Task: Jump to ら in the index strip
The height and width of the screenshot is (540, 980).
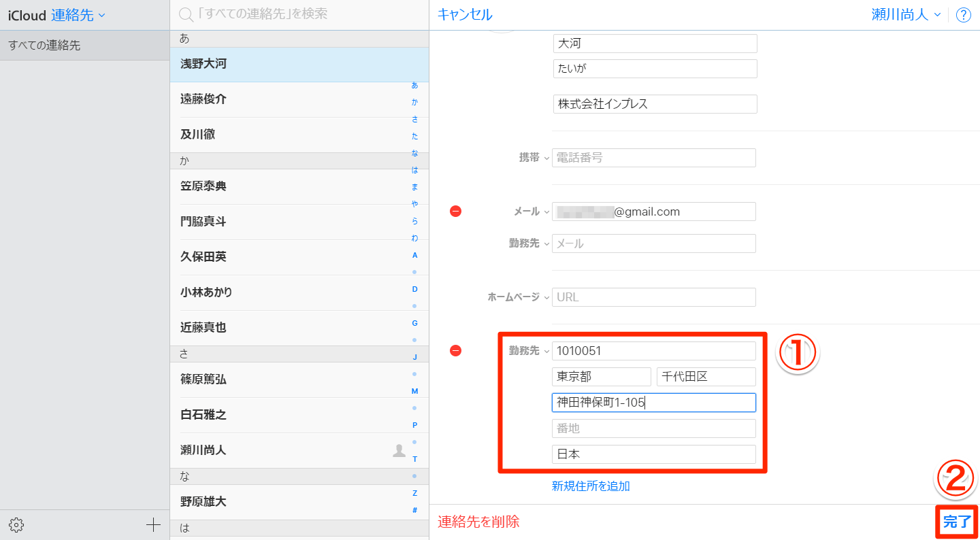Action: pos(415,221)
